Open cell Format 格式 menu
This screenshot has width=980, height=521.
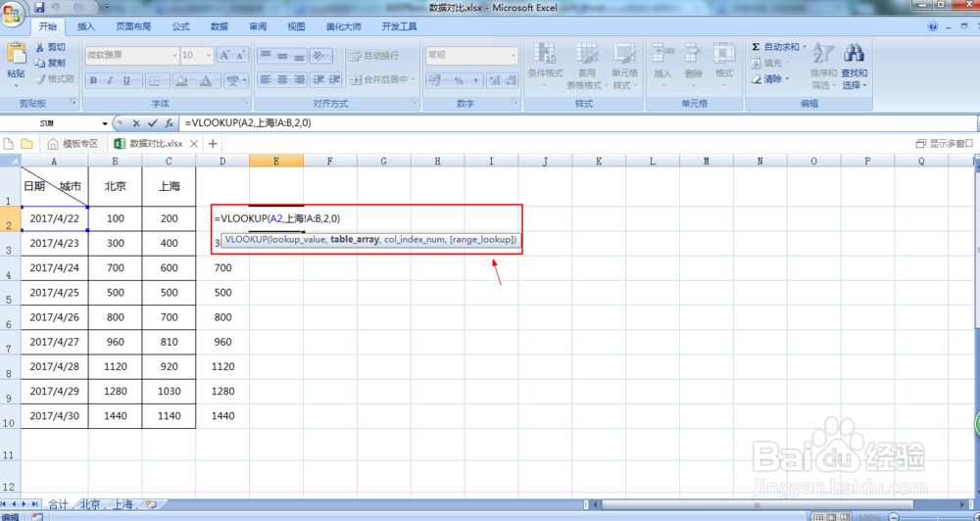point(724,66)
